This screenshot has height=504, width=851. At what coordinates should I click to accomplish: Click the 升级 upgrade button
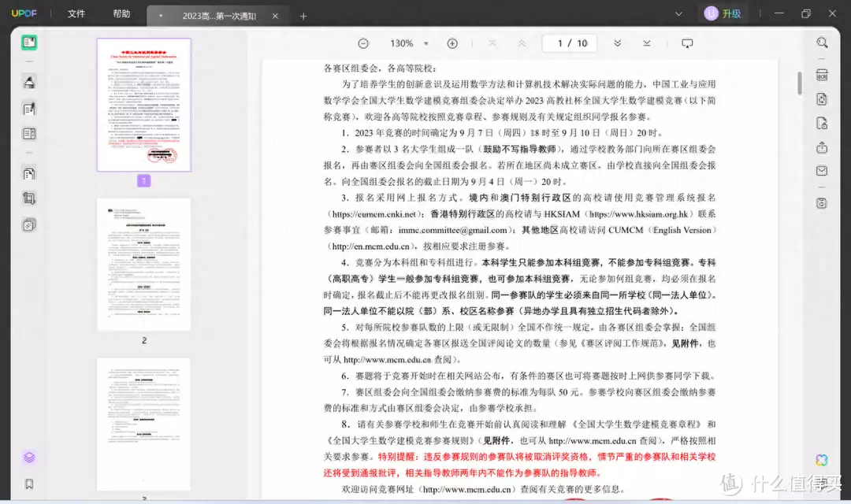click(723, 14)
